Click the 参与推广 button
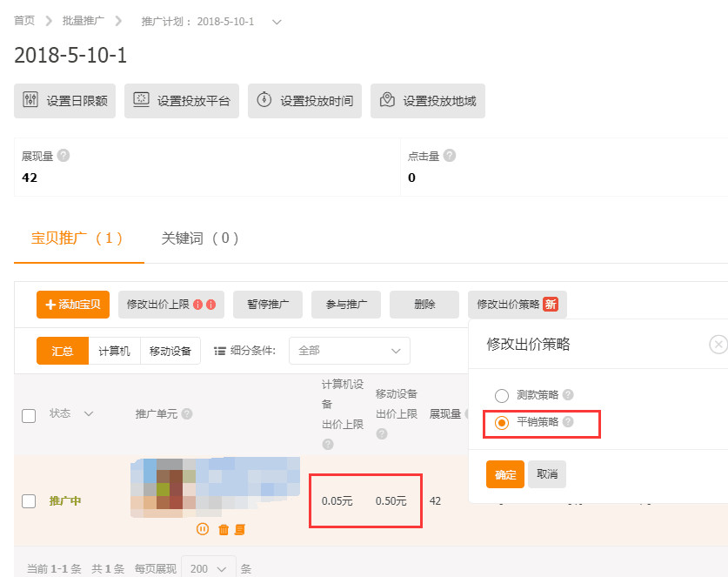The width and height of the screenshot is (728, 577). click(x=346, y=305)
